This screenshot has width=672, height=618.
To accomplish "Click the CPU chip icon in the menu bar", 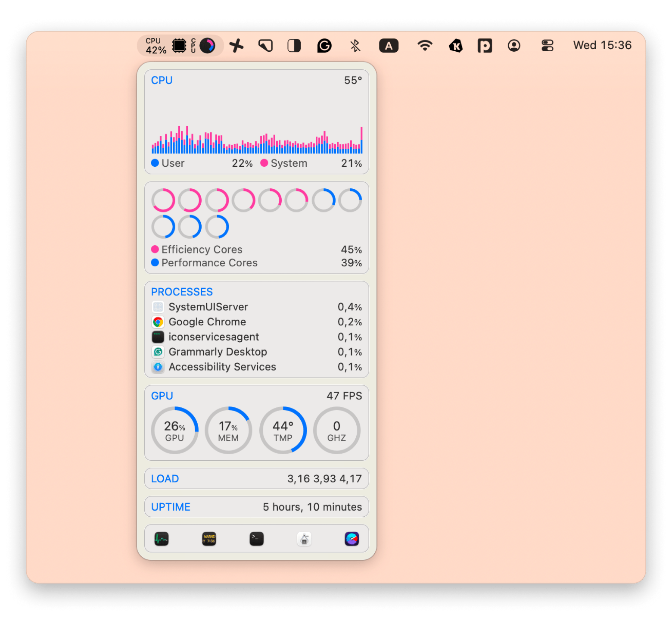I will click(179, 45).
